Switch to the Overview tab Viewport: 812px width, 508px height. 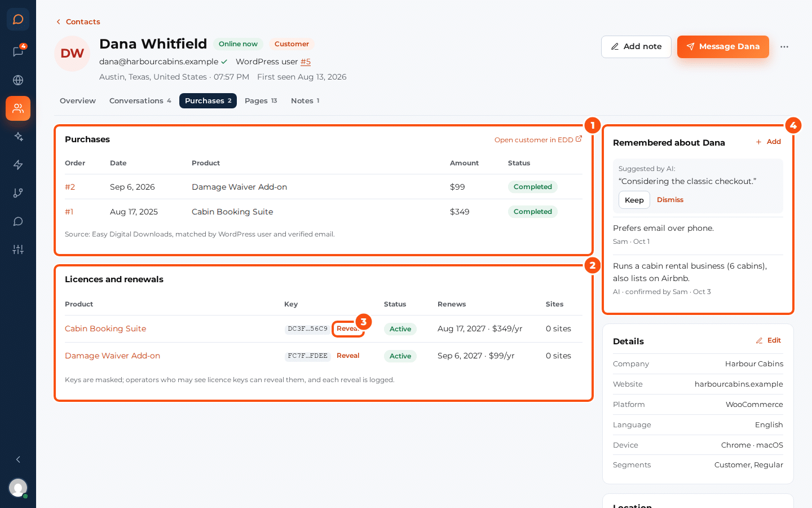78,100
